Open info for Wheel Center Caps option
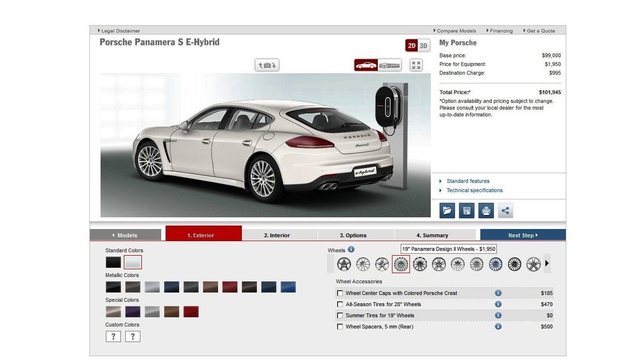This screenshot has height=360, width=644. pyautogui.click(x=498, y=293)
